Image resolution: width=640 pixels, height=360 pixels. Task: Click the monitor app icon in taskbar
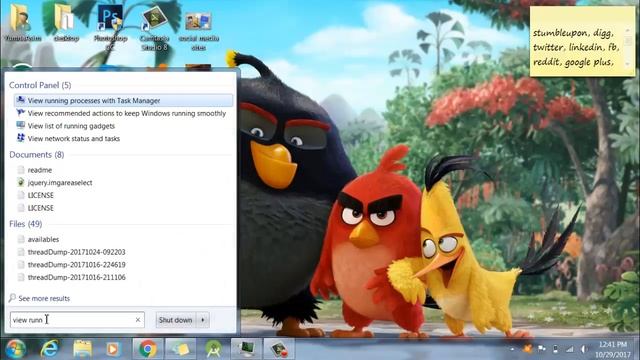coord(247,349)
